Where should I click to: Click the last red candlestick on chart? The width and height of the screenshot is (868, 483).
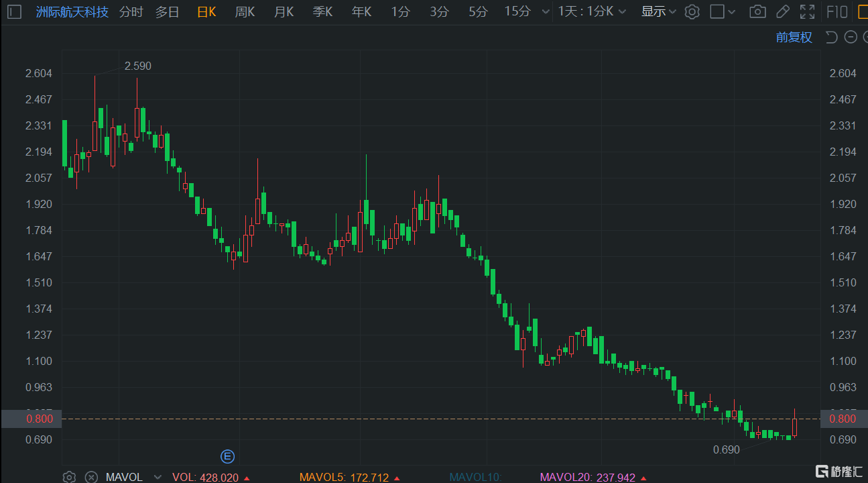click(x=794, y=427)
